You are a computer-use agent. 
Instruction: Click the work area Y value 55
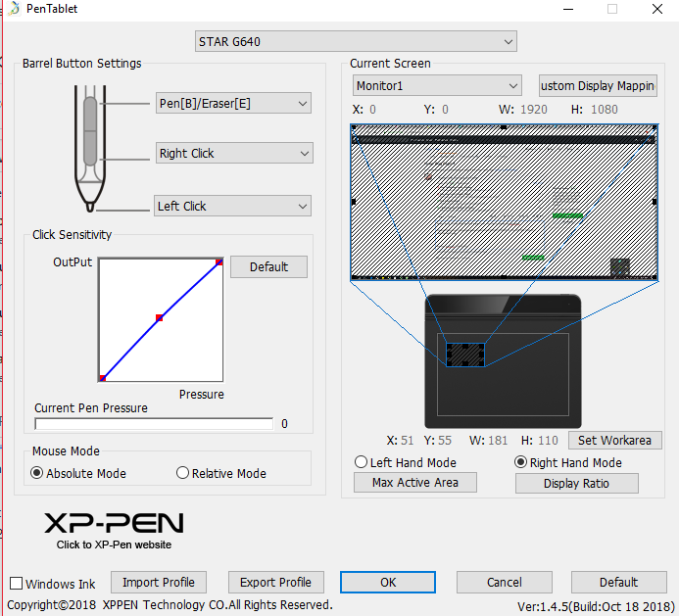click(x=444, y=441)
